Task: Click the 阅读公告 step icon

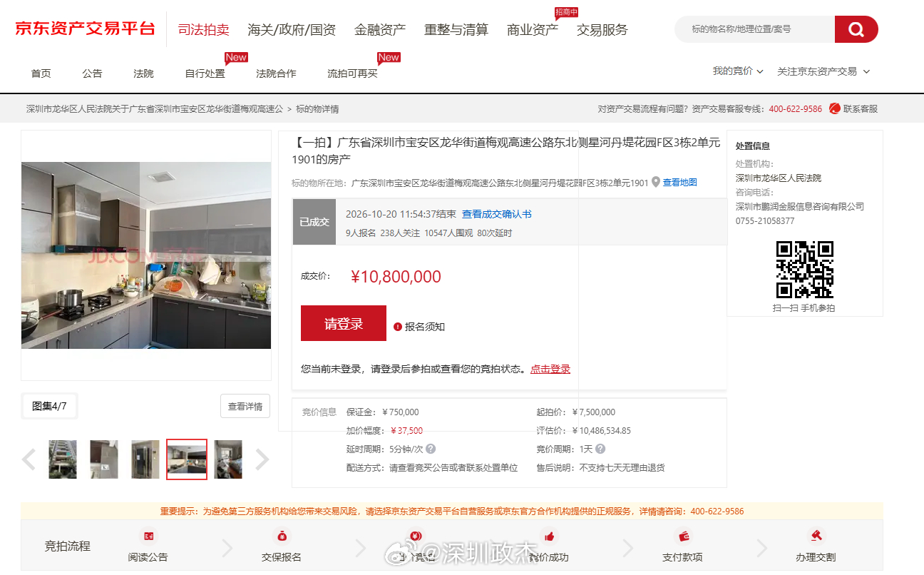Action: 148,536
